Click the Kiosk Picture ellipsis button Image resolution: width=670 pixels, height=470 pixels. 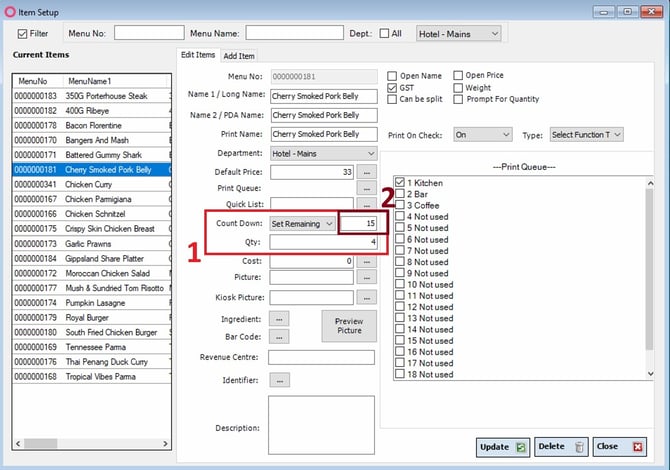367,297
